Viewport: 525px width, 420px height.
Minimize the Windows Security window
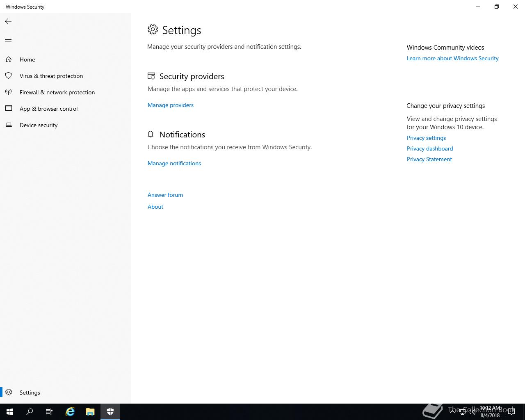(478, 7)
